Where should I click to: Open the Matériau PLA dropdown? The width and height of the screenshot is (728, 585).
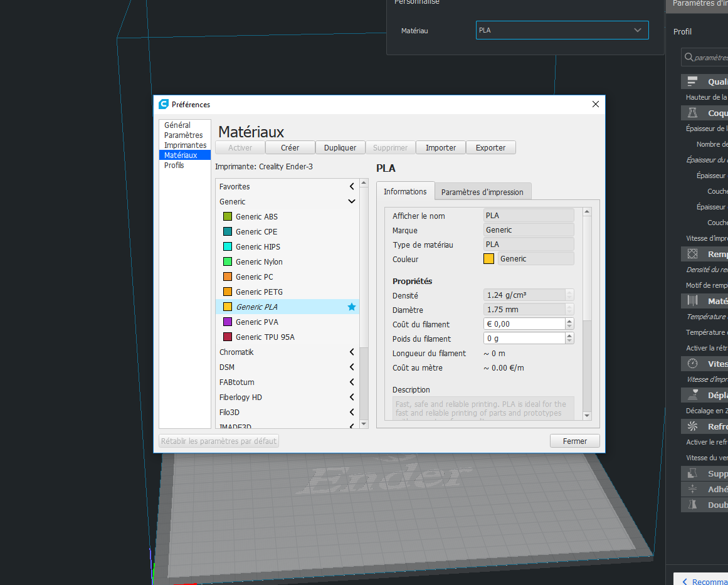tap(562, 30)
